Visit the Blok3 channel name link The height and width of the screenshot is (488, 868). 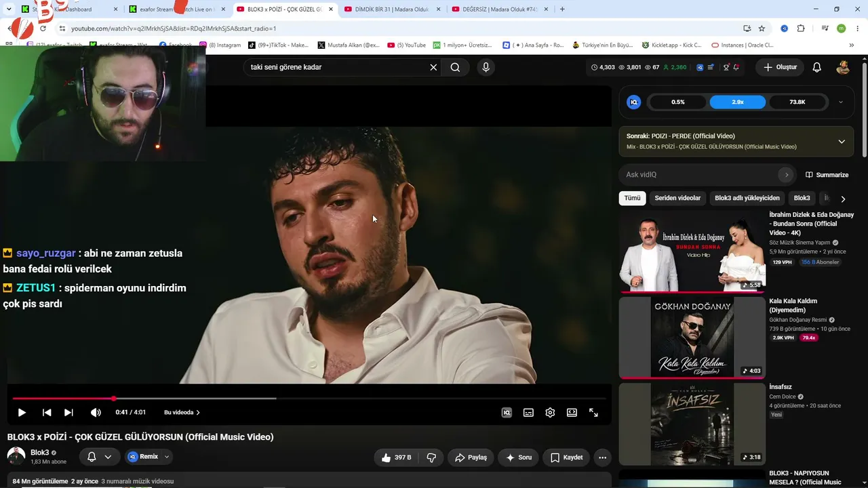coord(40,453)
